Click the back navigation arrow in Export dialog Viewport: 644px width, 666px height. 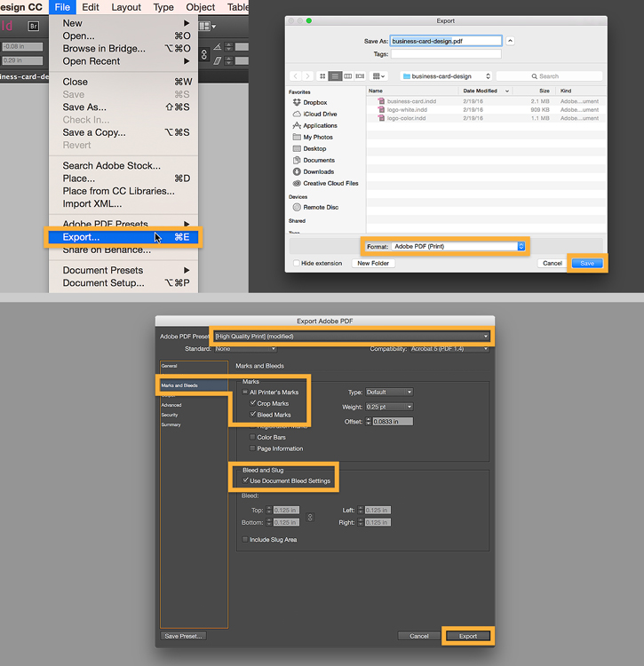tap(296, 76)
